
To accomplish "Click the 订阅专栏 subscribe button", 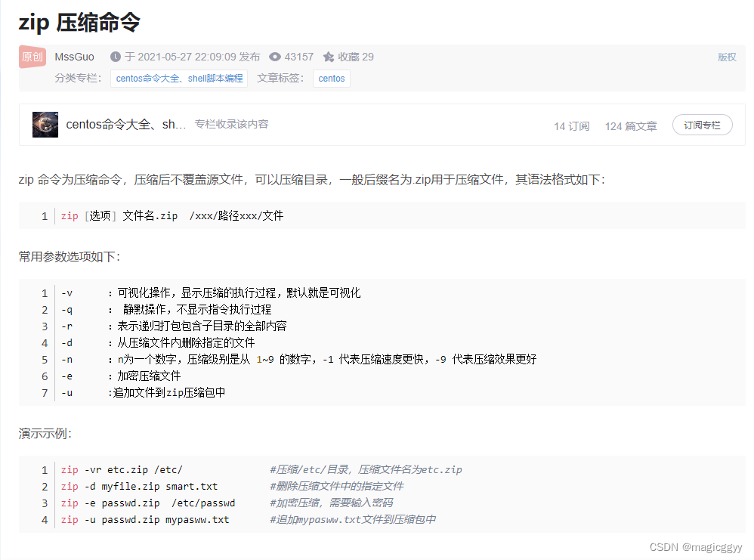I will click(702, 125).
